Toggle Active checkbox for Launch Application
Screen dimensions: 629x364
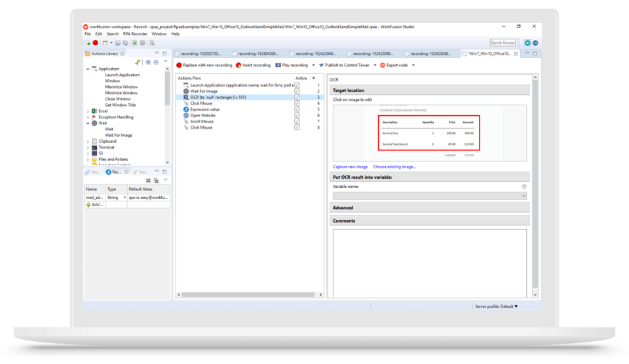point(297,85)
